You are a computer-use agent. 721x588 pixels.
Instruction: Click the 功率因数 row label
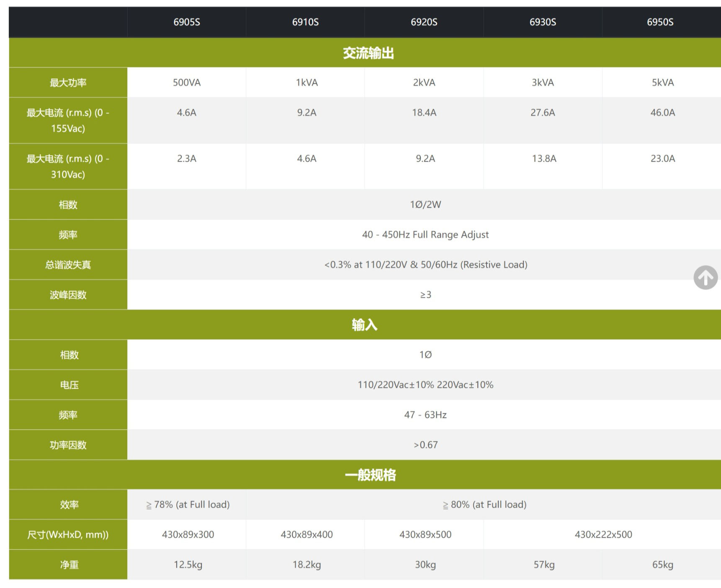68,445
